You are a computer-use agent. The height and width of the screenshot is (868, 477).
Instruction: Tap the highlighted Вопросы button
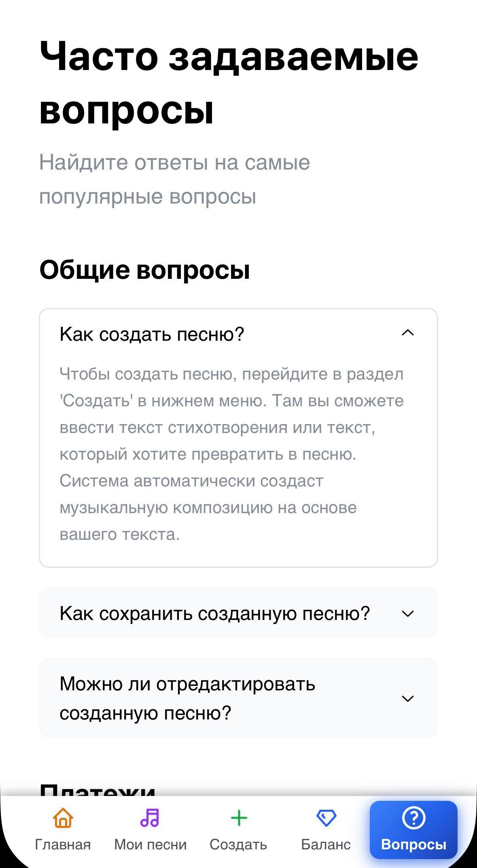[413, 828]
